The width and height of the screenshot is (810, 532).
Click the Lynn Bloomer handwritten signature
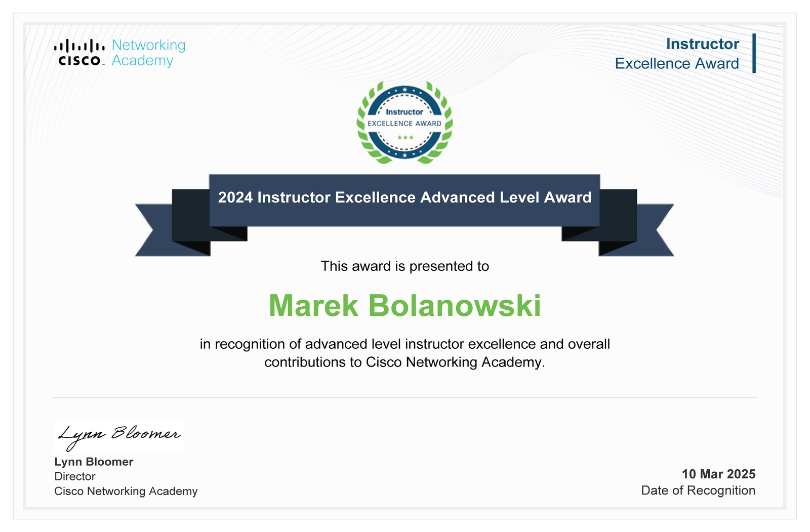point(119,436)
